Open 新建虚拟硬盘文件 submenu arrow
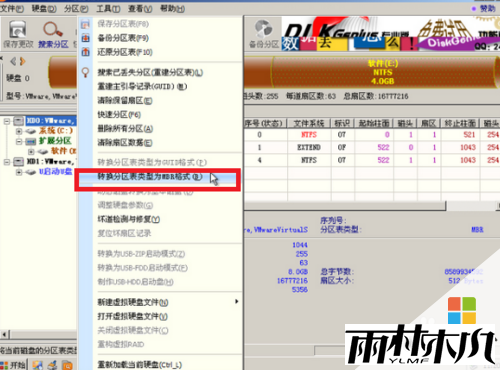The width and height of the screenshot is (500, 370). (x=237, y=302)
